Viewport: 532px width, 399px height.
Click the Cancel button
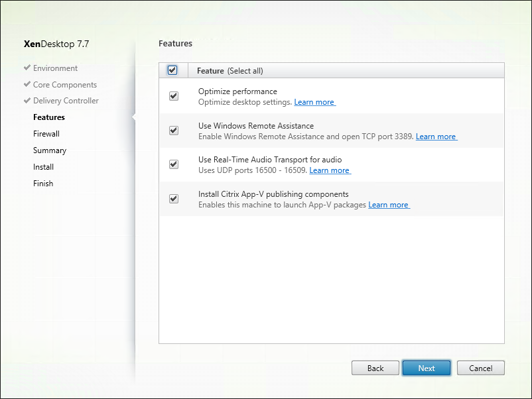point(481,368)
